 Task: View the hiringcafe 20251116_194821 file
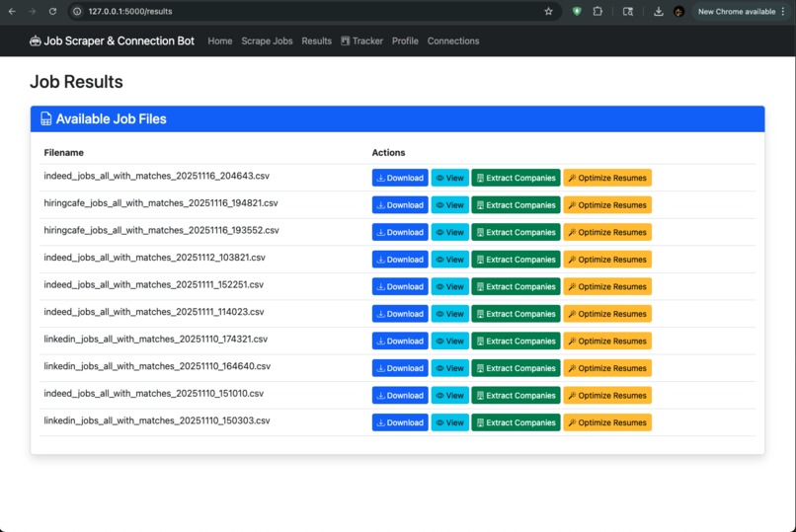449,205
